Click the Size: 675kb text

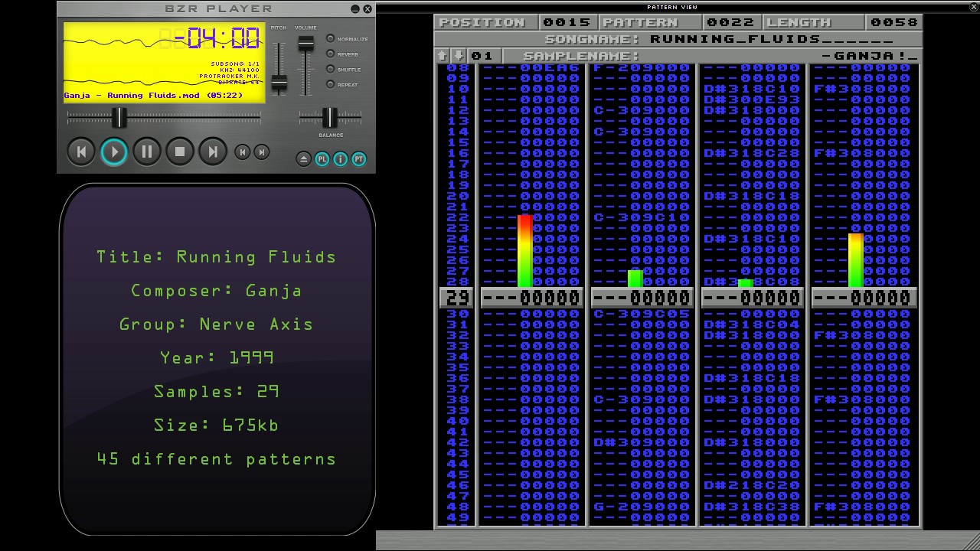pyautogui.click(x=217, y=425)
